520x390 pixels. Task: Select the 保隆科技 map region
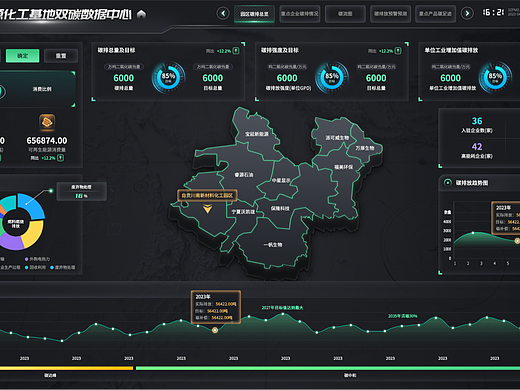pyautogui.click(x=280, y=208)
